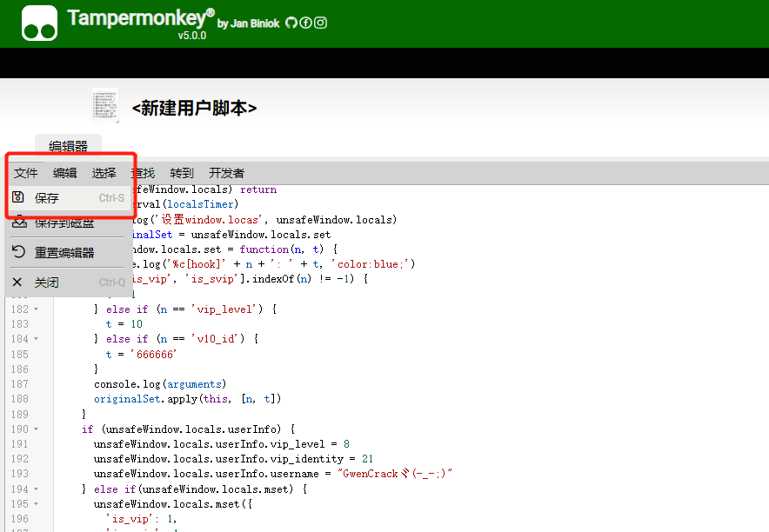The height and width of the screenshot is (532, 769).
Task: Click the "GwenCrack" username string
Action: 395,474
